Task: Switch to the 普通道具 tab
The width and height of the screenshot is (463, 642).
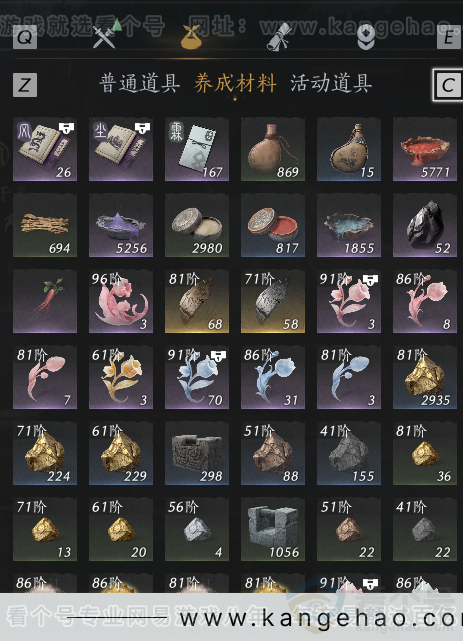Action: coord(140,84)
